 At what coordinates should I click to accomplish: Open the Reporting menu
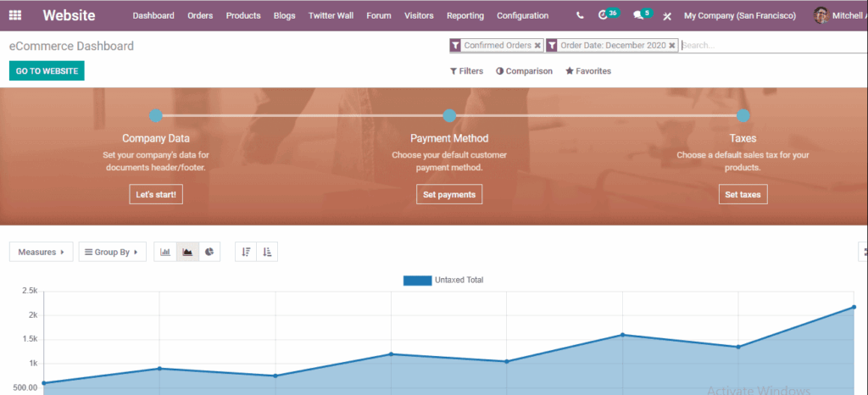pyautogui.click(x=465, y=15)
